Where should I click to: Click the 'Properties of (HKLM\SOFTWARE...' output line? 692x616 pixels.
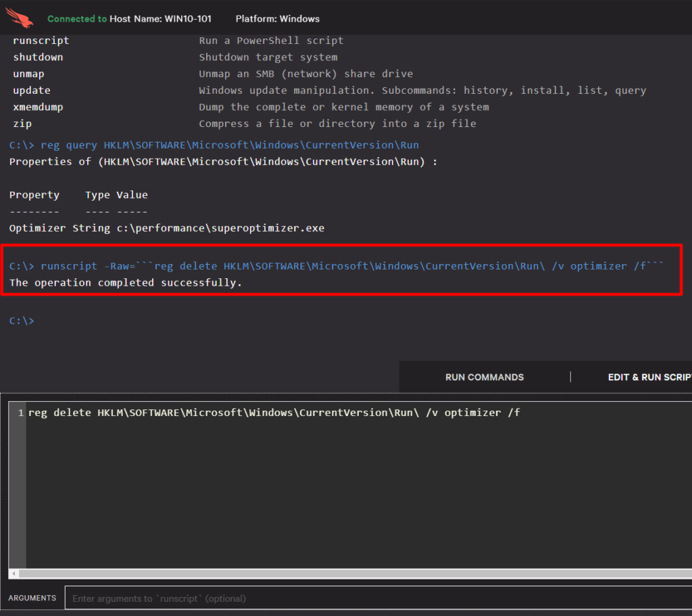click(x=223, y=162)
